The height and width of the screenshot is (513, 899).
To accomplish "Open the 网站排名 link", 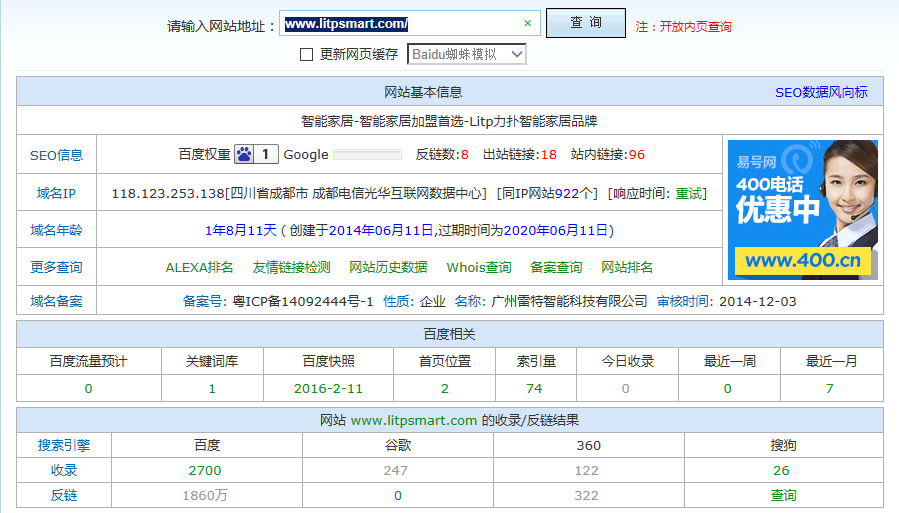I will pyautogui.click(x=627, y=268).
